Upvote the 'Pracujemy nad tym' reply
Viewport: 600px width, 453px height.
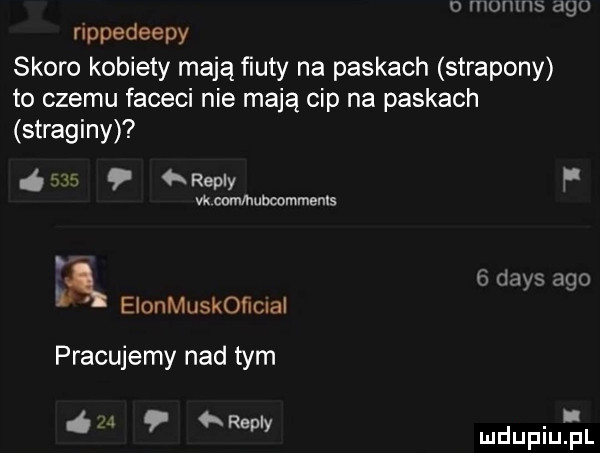[x=91, y=422]
